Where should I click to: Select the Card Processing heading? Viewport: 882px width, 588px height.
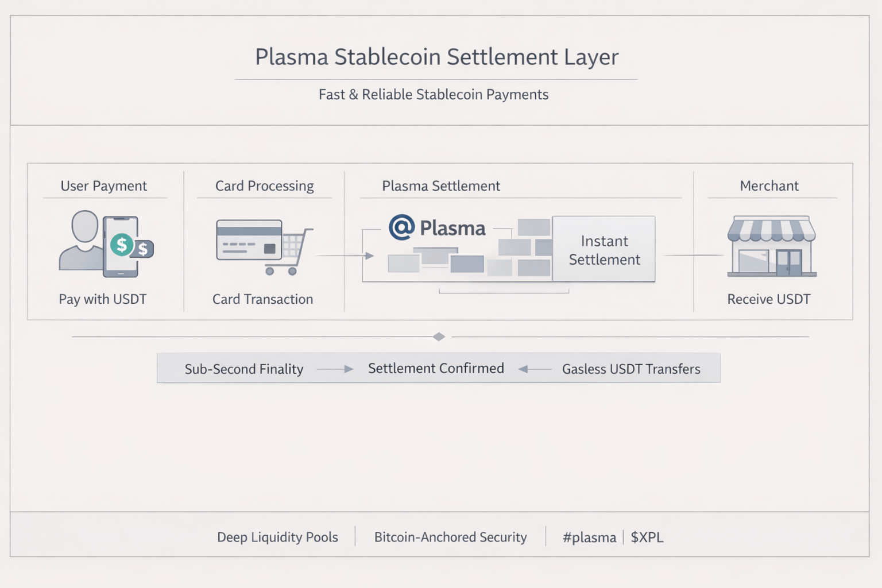[x=265, y=186]
